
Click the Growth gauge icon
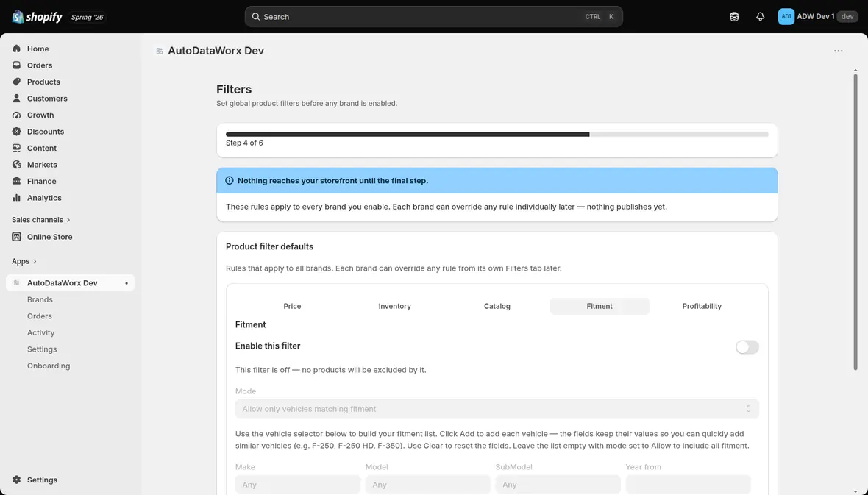[17, 115]
